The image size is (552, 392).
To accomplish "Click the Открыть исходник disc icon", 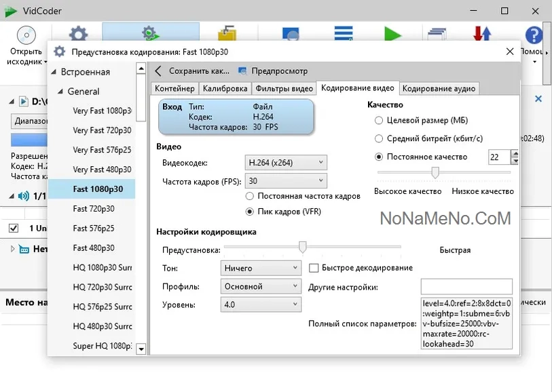I will (x=26, y=35).
